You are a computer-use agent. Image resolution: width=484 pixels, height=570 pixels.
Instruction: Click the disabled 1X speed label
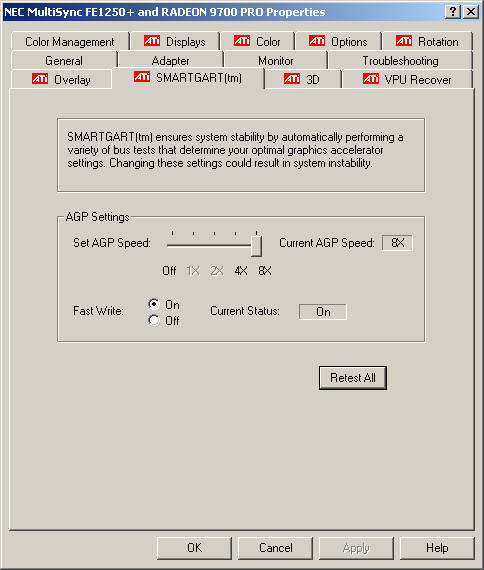193,271
